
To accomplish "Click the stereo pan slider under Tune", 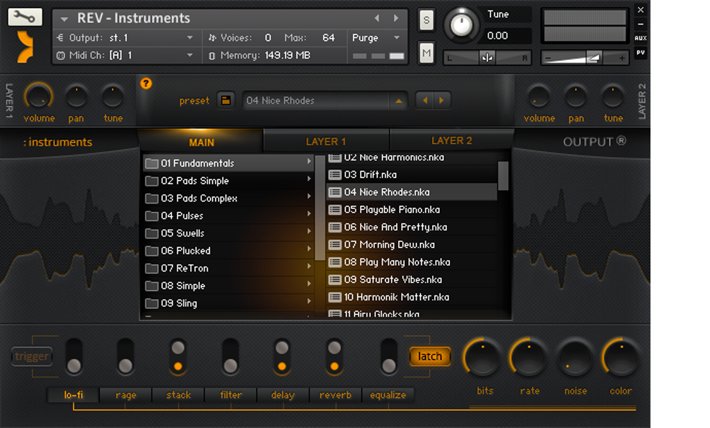I will (487, 57).
